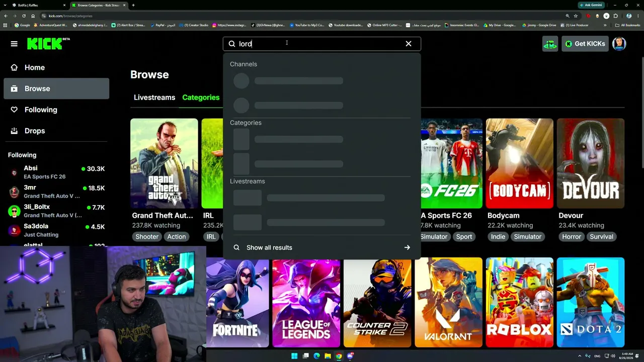Open the Valorant category cover
The width and height of the screenshot is (644, 362).
pos(448,302)
